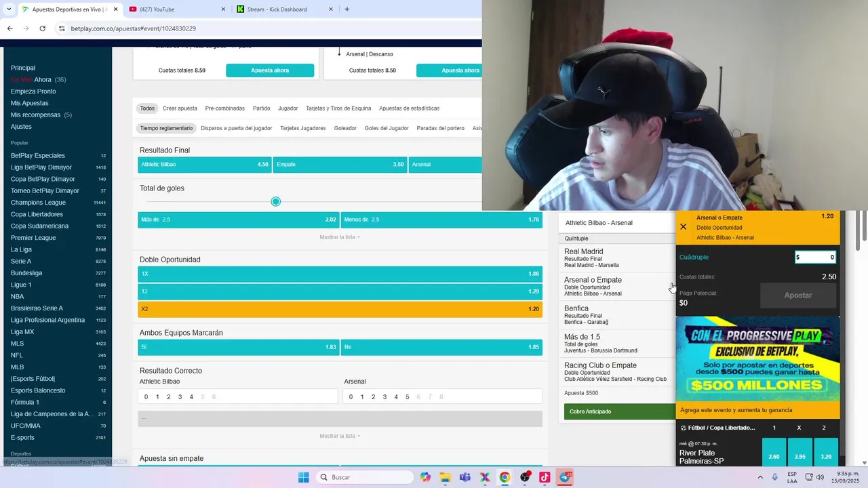Open Microsoft Teams from taskbar
868x488 pixels.
(465, 477)
